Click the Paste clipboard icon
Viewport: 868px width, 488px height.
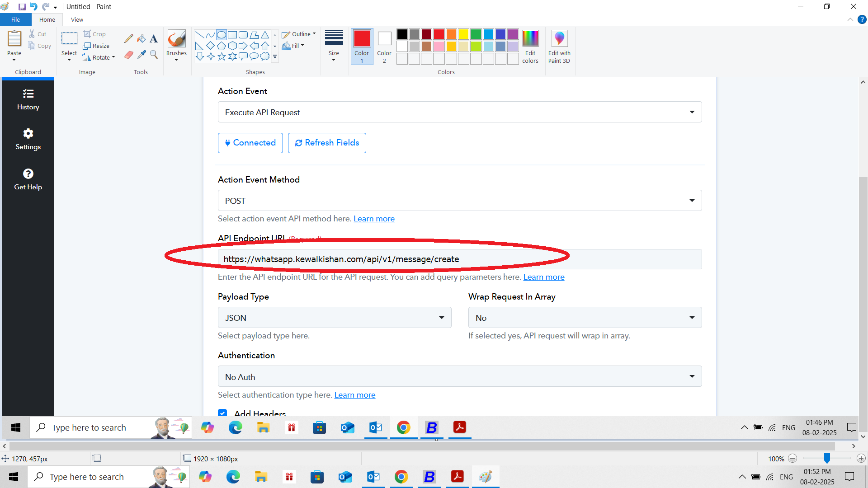pyautogui.click(x=14, y=39)
